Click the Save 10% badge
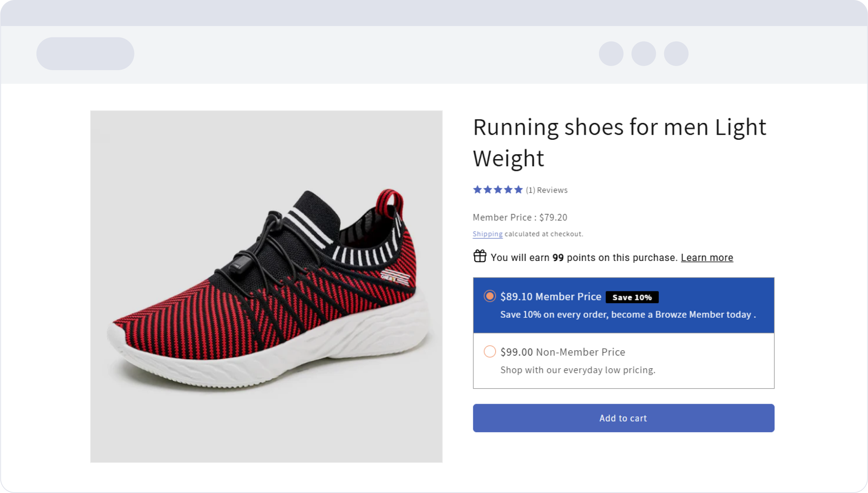This screenshot has height=493, width=868. [x=632, y=297]
